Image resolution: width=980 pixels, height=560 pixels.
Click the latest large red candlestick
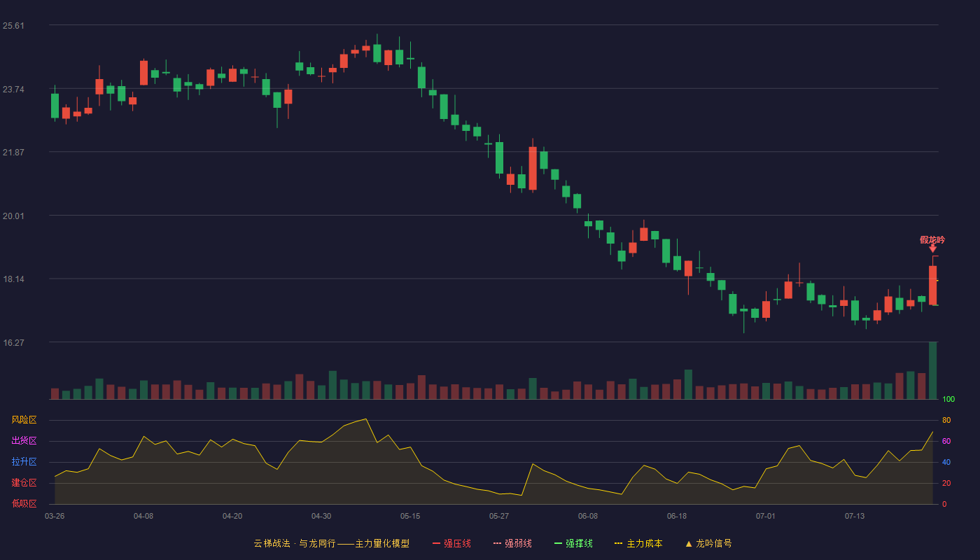tap(932, 286)
